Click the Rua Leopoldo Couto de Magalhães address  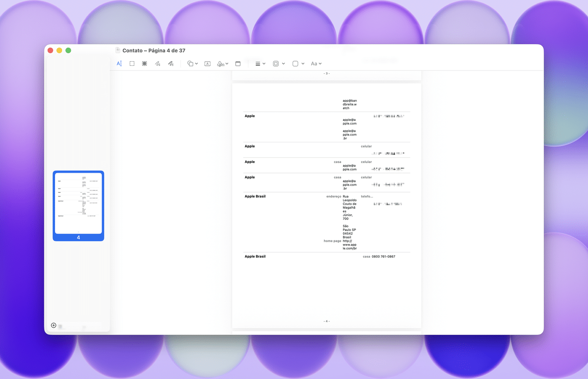[x=350, y=208]
